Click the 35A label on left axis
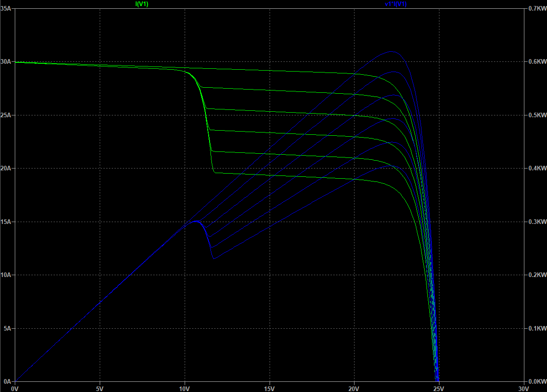This screenshot has height=392, width=547. (x=6, y=8)
